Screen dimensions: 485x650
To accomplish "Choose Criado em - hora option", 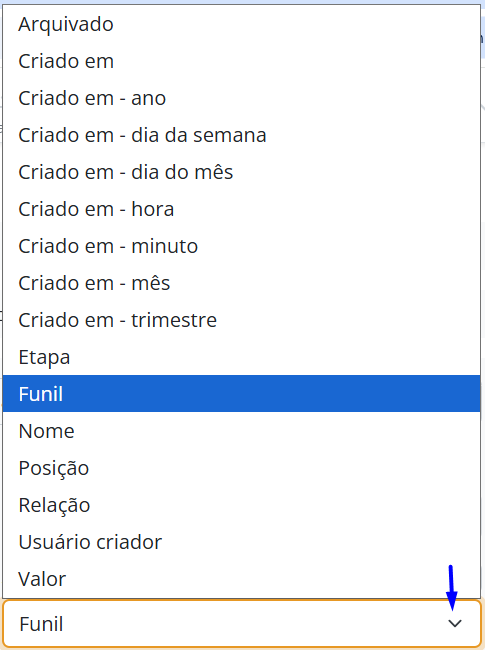I will point(241,209).
